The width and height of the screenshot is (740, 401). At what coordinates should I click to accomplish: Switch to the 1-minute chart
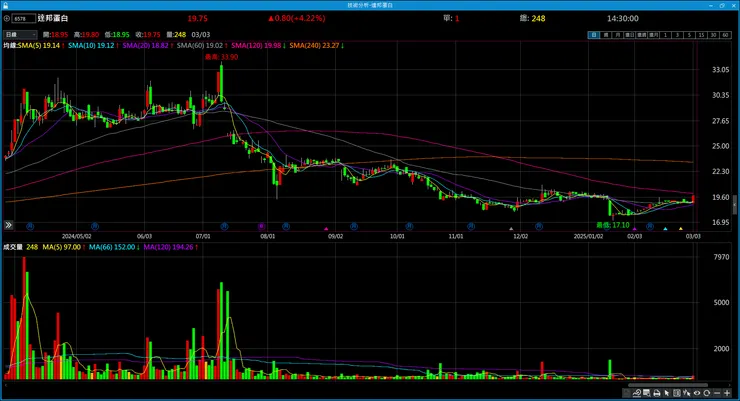(665, 35)
